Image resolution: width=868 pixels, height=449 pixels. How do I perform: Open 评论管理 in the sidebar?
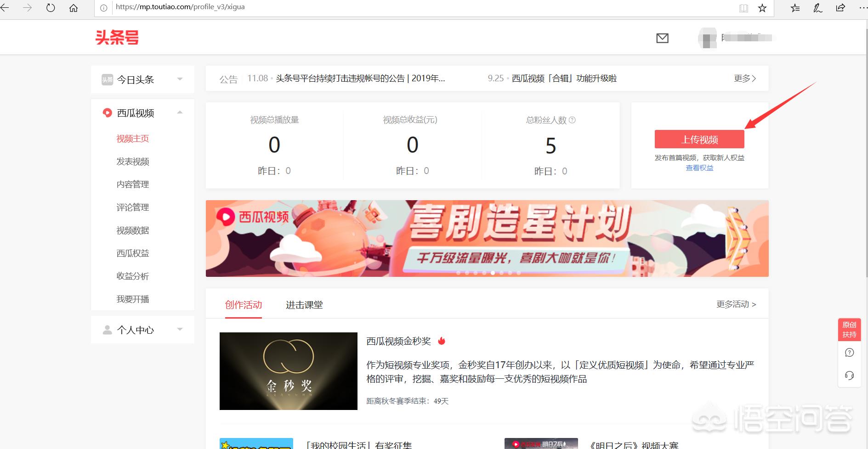coord(133,208)
